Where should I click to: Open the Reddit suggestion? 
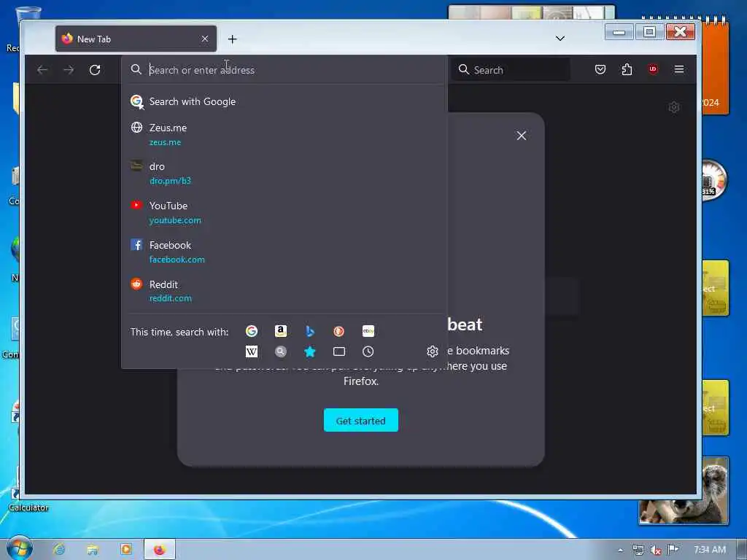(285, 291)
